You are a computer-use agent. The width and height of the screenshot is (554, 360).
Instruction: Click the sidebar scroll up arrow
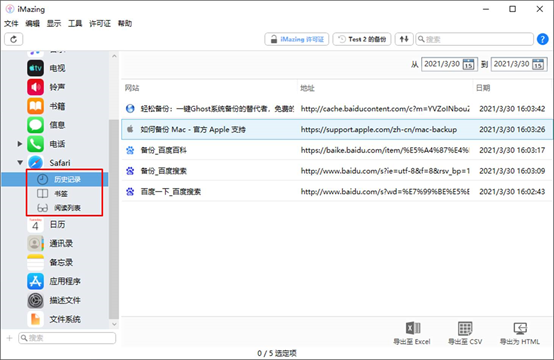tap(114, 56)
